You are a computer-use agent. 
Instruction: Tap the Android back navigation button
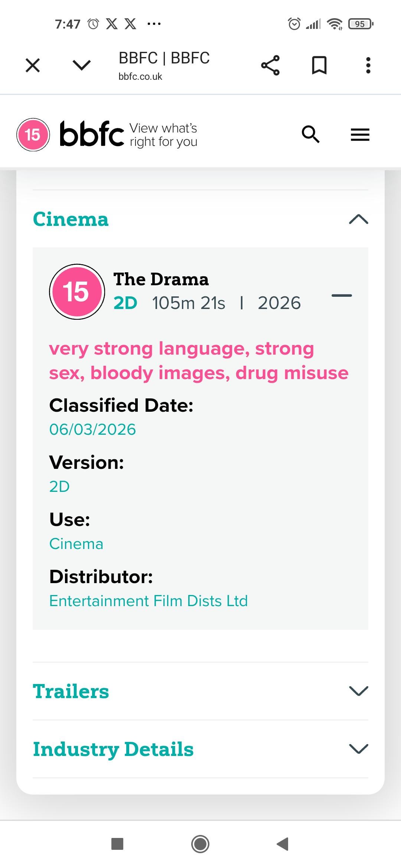283,844
